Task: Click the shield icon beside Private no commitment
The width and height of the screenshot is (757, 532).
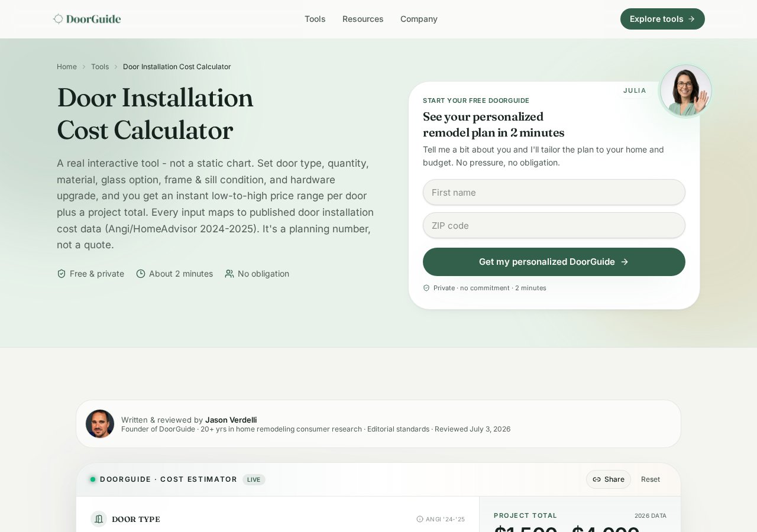Action: (426, 288)
